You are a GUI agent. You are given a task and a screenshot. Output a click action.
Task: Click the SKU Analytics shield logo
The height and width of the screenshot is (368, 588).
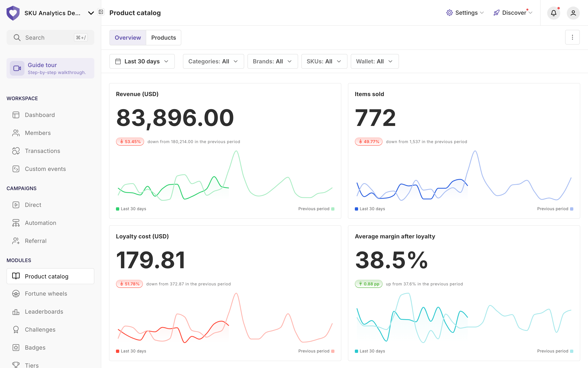point(13,13)
